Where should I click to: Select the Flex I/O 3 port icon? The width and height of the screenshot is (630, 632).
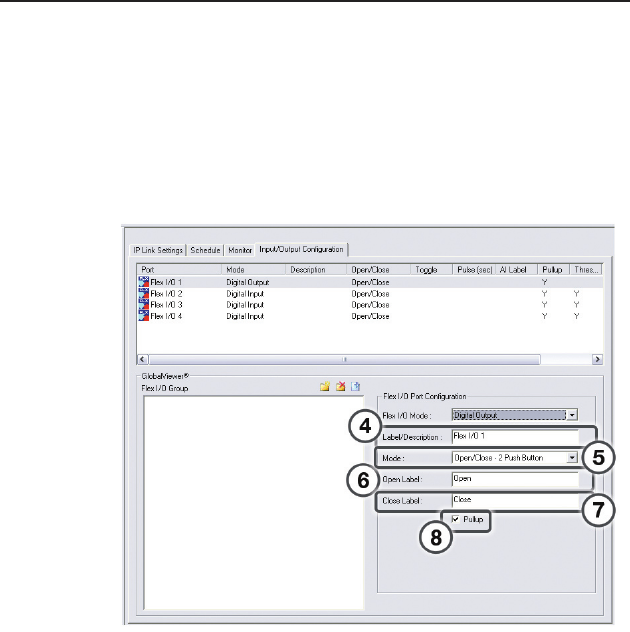[144, 304]
